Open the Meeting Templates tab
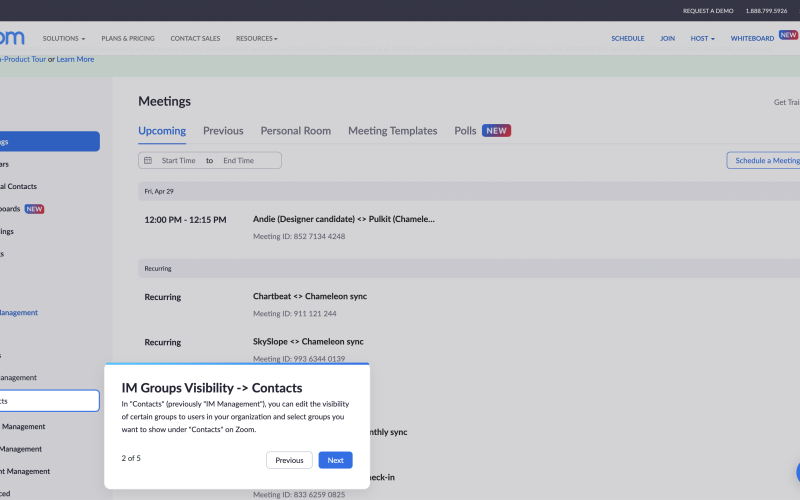 pos(392,131)
